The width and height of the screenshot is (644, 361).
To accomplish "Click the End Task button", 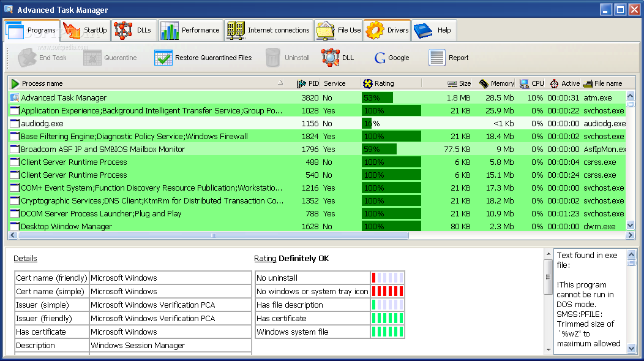I will click(x=42, y=58).
